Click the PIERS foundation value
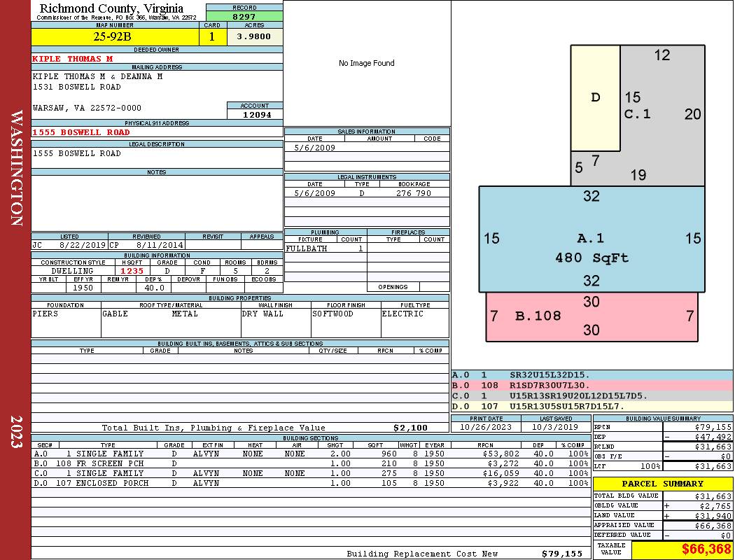The width and height of the screenshot is (735, 560). click(45, 314)
